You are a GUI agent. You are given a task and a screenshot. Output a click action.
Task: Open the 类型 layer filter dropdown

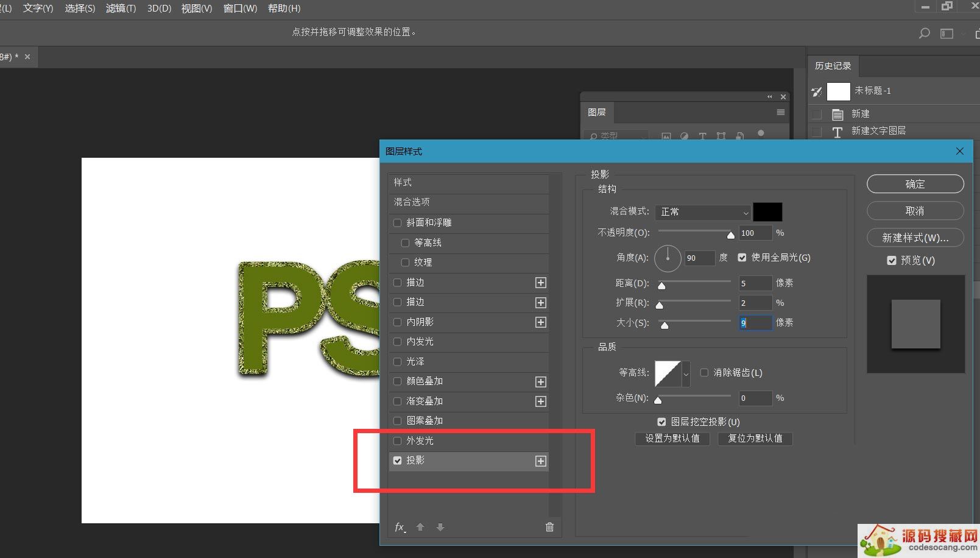coord(615,136)
